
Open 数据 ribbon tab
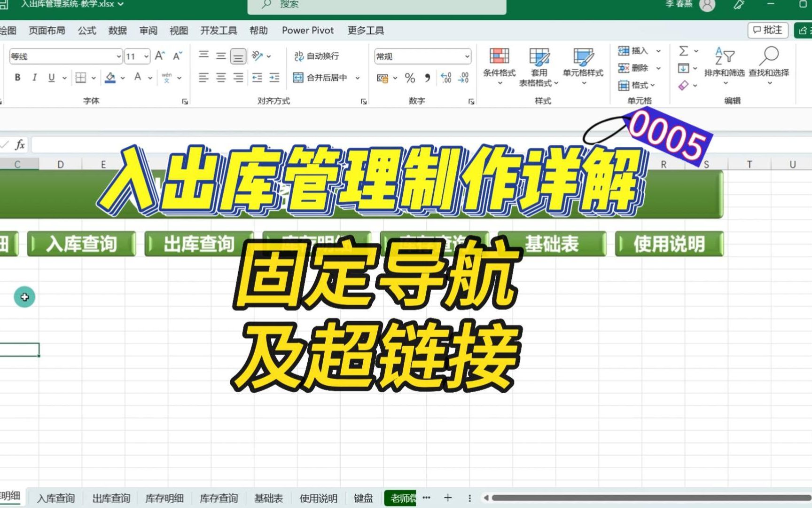point(117,31)
